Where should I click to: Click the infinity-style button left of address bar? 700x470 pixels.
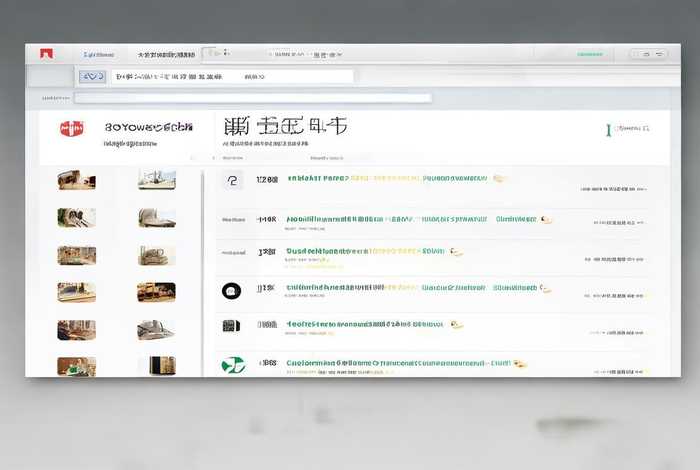coord(93,76)
